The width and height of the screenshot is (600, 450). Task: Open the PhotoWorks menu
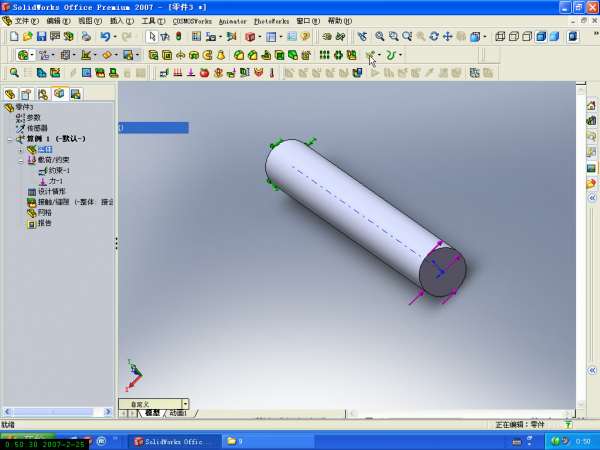[272, 21]
